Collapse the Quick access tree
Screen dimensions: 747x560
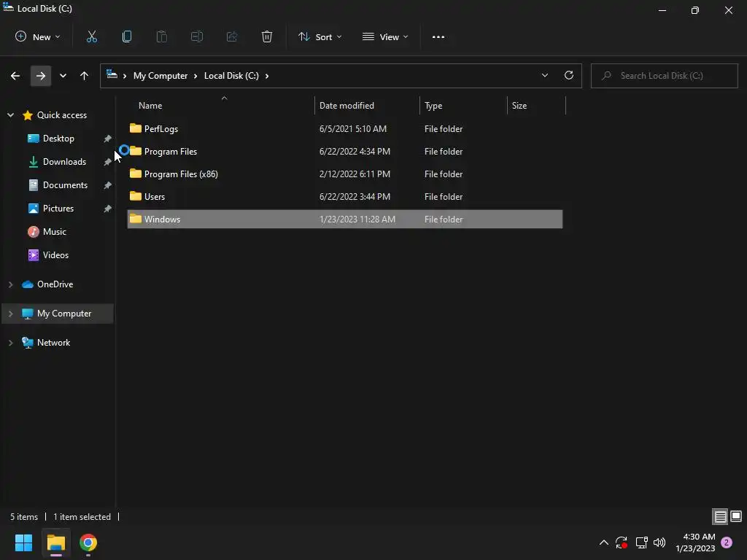pyautogui.click(x=10, y=114)
